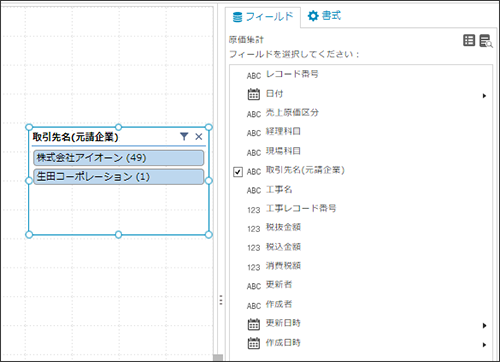Open the フィールド tab
The height and width of the screenshot is (362, 500).
(x=263, y=17)
